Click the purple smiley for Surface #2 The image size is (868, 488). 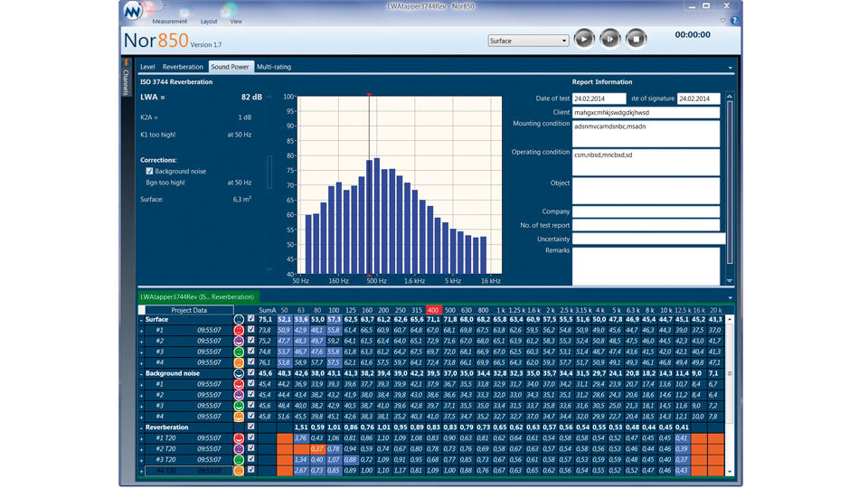[239, 341]
